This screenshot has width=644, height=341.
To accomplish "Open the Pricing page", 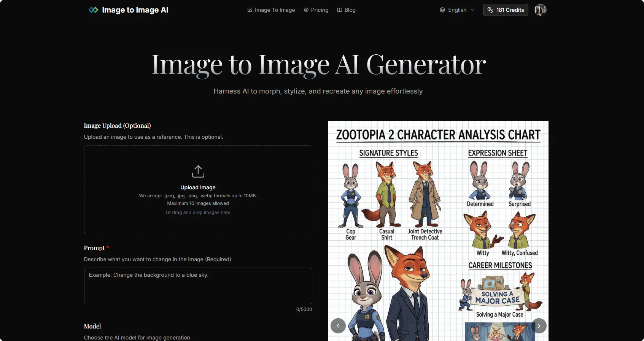I will coord(320,10).
